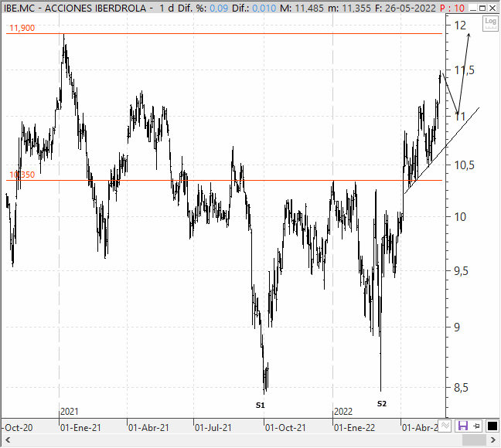The height and width of the screenshot is (448, 501).
Task: Open the black color swatch
Action: [492, 426]
